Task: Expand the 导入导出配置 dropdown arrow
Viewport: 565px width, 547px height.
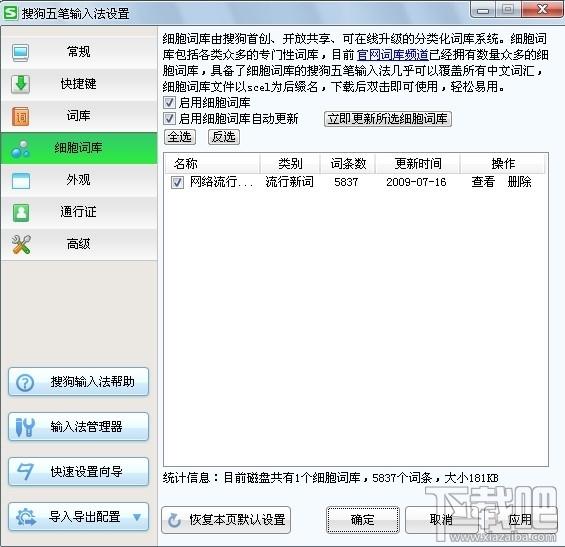Action: pyautogui.click(x=137, y=517)
